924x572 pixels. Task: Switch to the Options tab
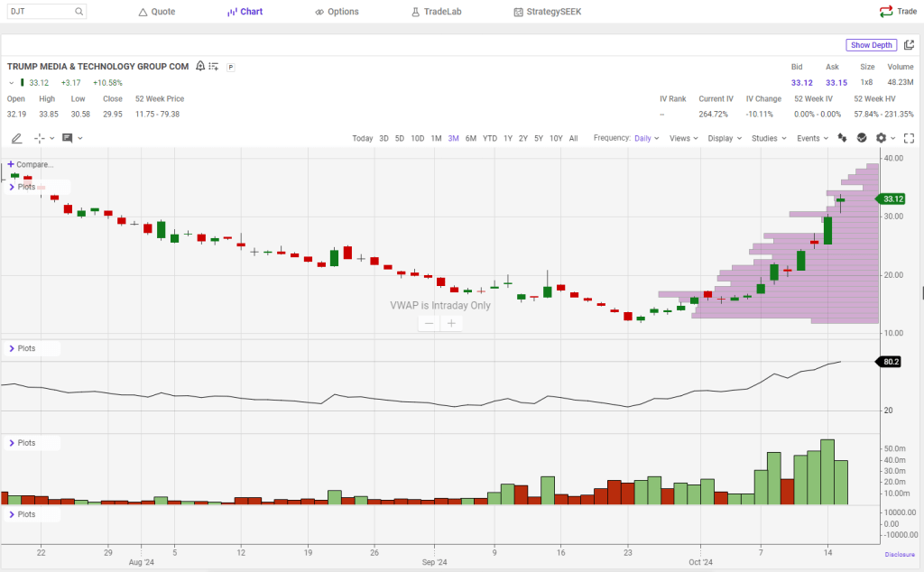coord(337,12)
